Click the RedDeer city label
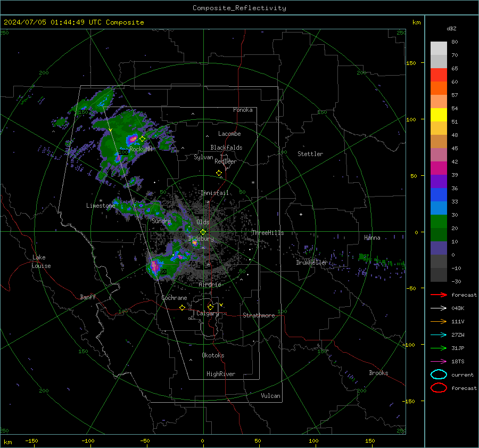 (x=226, y=161)
